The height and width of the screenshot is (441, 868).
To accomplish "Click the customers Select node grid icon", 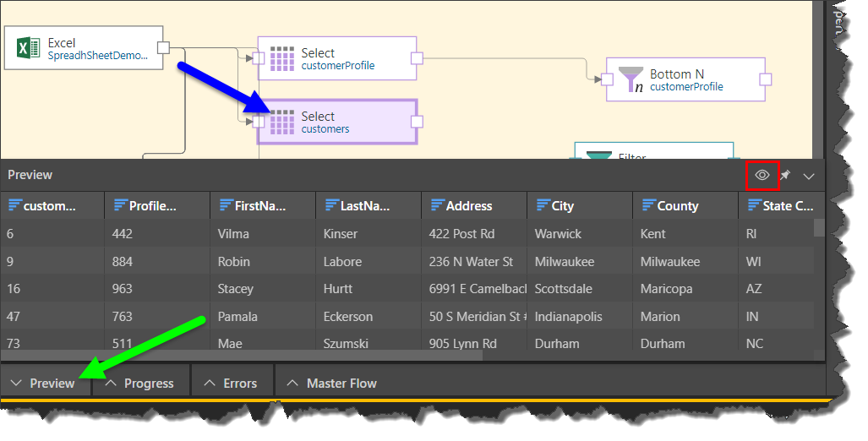I will [x=281, y=122].
